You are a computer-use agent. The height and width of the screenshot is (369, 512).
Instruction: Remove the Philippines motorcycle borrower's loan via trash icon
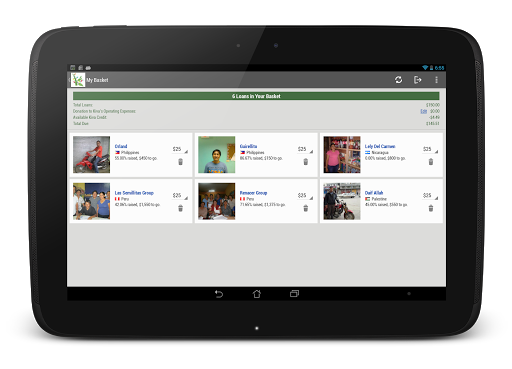pos(180,162)
